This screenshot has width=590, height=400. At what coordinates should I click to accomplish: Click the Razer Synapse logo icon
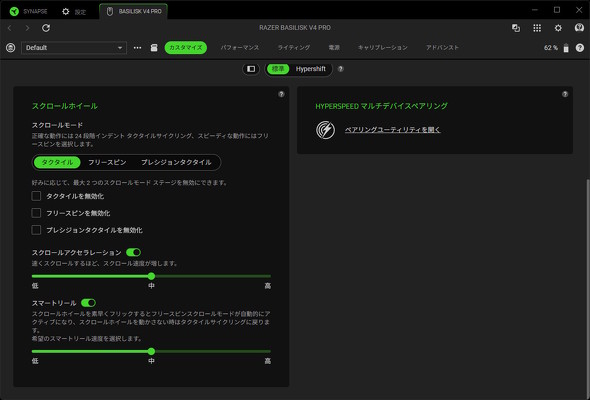click(14, 11)
